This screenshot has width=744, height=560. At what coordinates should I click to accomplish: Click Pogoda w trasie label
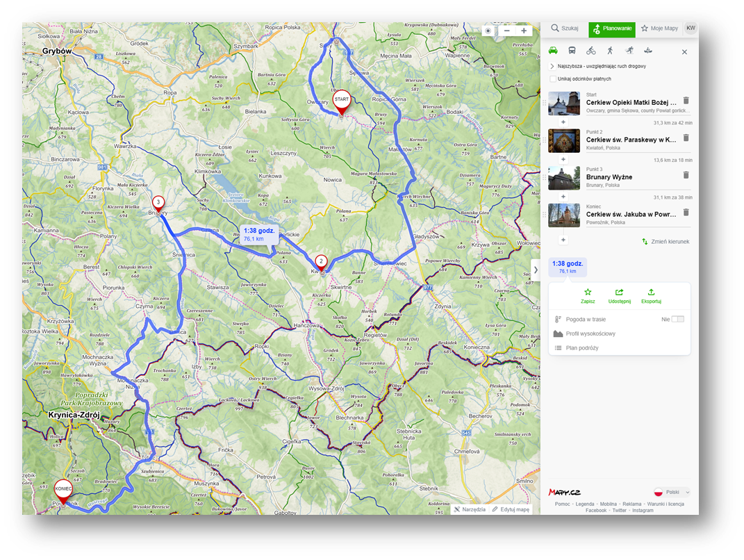[x=586, y=320]
